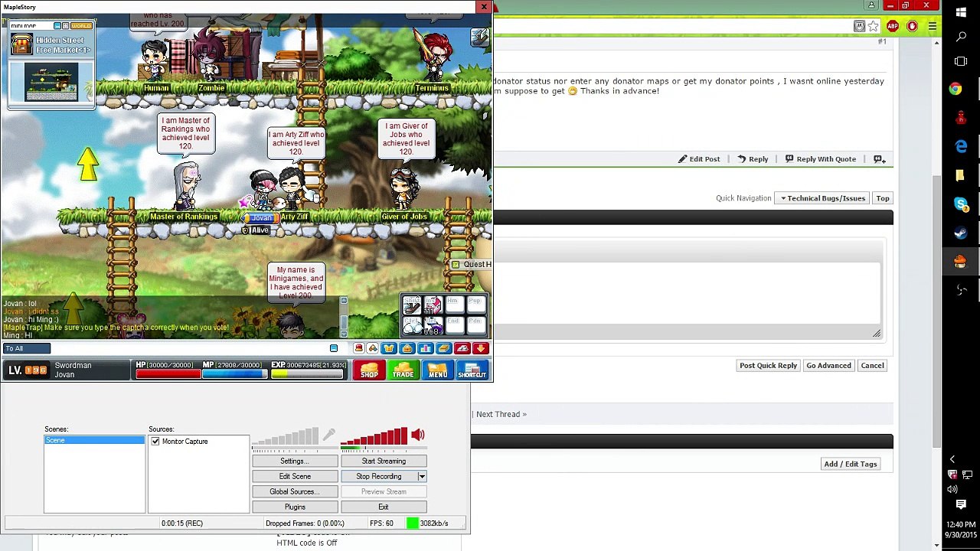This screenshot has height=551, width=980.
Task: Click the red down-arrow icon in MapleStory
Action: 480,348
